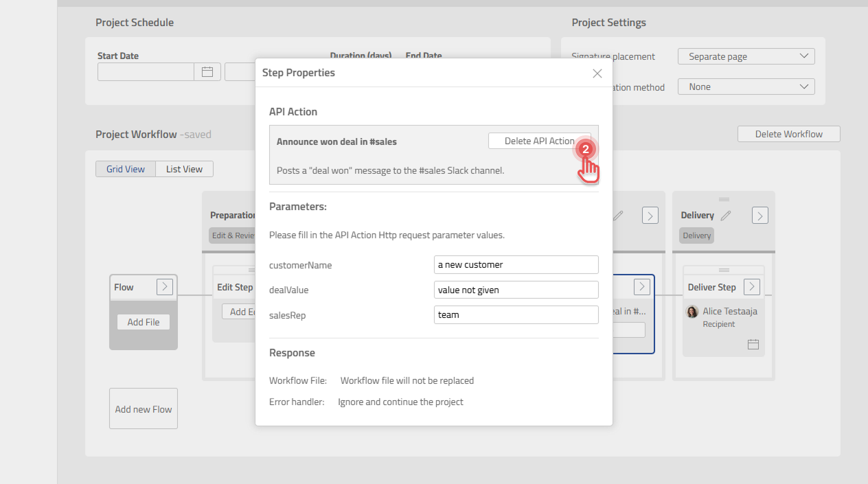Expand the Delivery stage arrow
Image resolution: width=868 pixels, height=484 pixels.
[759, 216]
